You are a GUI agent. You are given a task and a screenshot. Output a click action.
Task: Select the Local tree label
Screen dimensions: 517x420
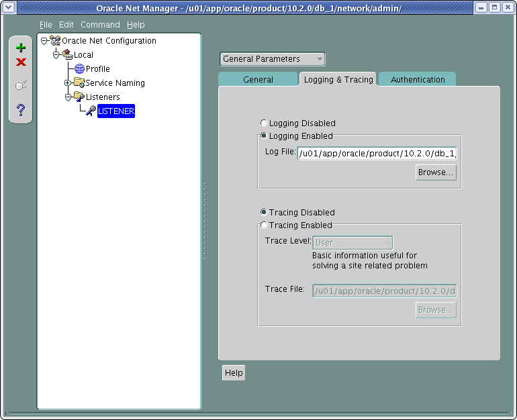(x=83, y=55)
